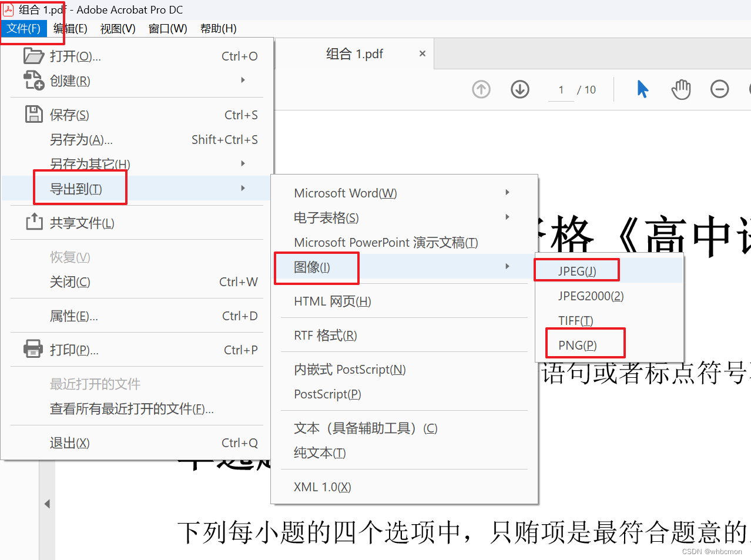
Task: Switch to the 组合 1.pdf tab
Action: 354,53
